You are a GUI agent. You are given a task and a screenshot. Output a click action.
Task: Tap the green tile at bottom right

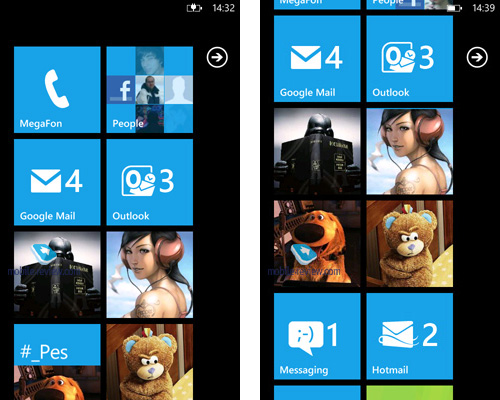tap(410, 393)
